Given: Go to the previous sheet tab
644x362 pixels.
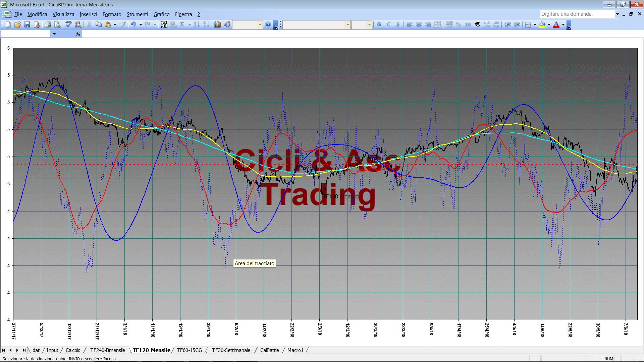Looking at the screenshot, I should (x=11, y=350).
